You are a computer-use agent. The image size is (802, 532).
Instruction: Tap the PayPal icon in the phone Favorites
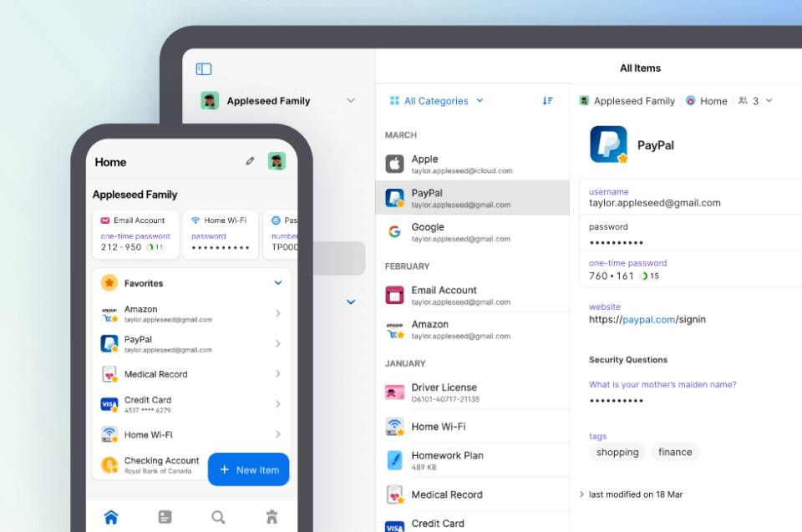[109, 344]
